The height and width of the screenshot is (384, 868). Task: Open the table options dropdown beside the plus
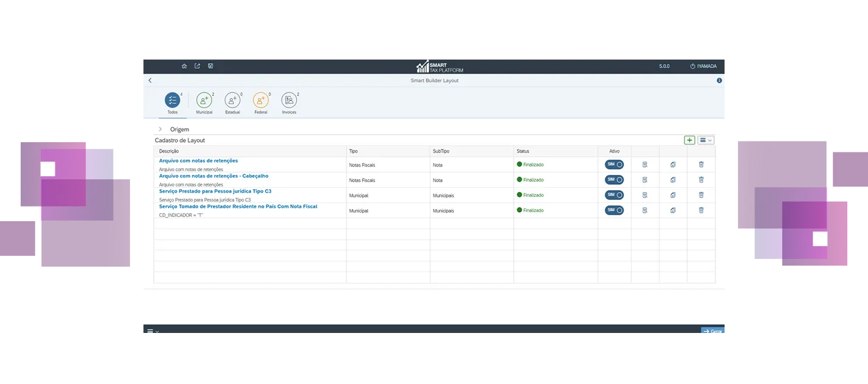706,140
